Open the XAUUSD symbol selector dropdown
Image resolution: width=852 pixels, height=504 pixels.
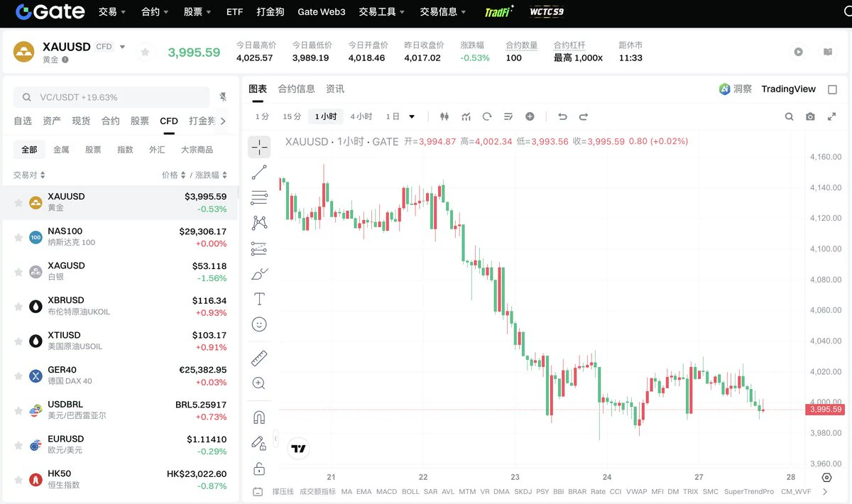(122, 47)
